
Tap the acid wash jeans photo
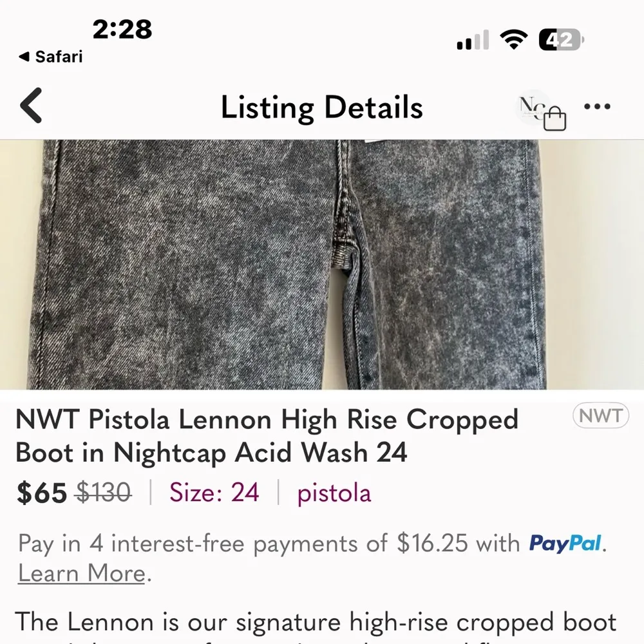[322, 264]
